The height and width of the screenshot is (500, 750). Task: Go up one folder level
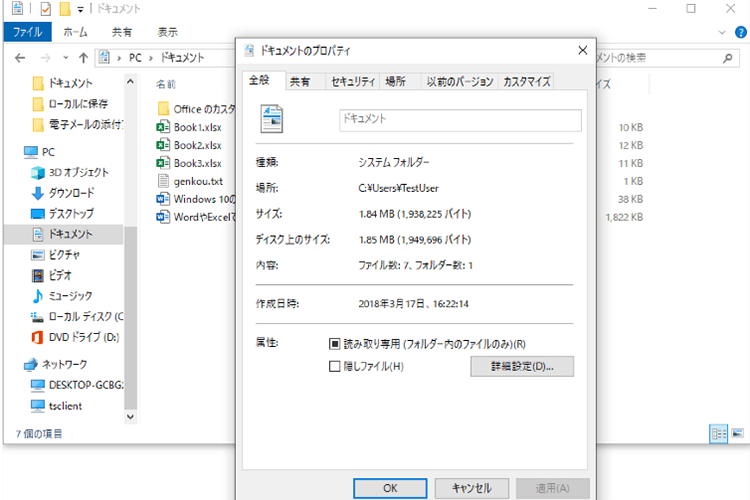point(83,58)
